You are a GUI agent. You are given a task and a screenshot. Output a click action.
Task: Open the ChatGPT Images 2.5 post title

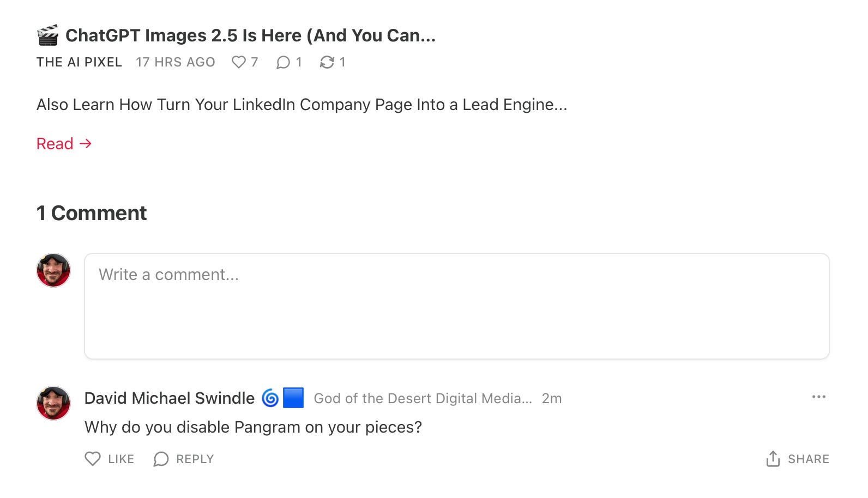coord(250,35)
